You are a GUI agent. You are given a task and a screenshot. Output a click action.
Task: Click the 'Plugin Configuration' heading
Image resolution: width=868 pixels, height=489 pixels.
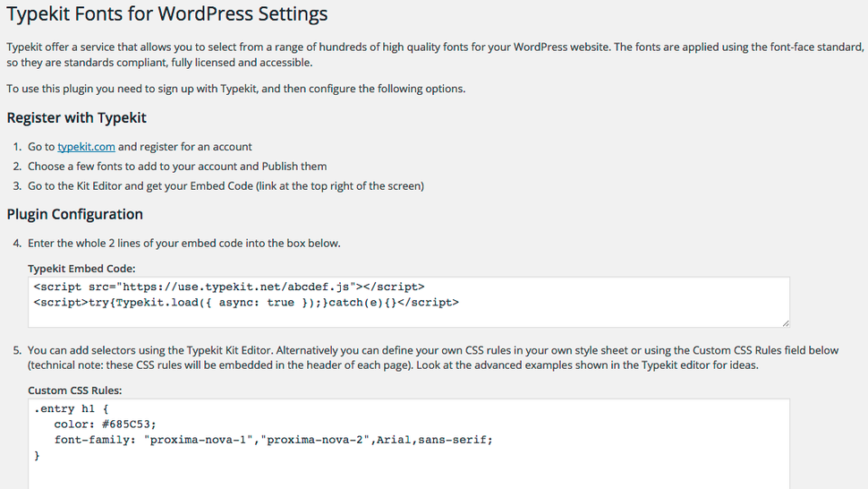pos(75,214)
